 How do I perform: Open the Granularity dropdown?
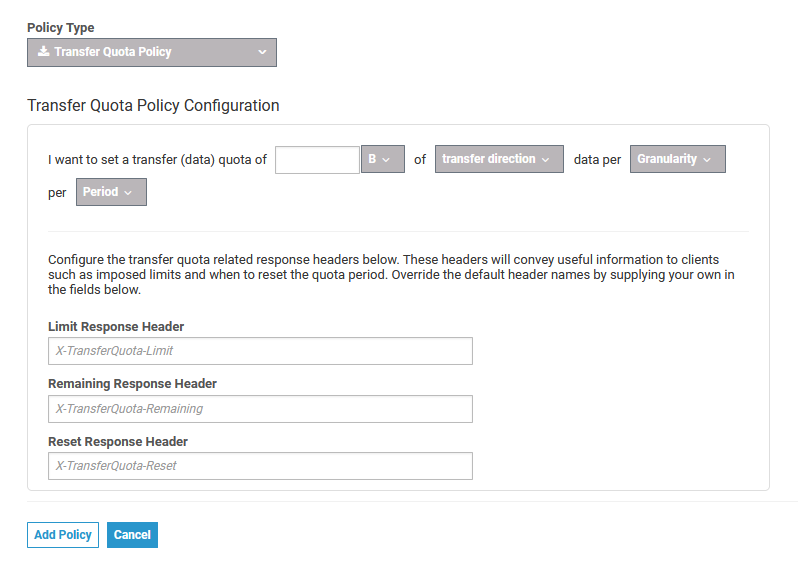click(676, 159)
